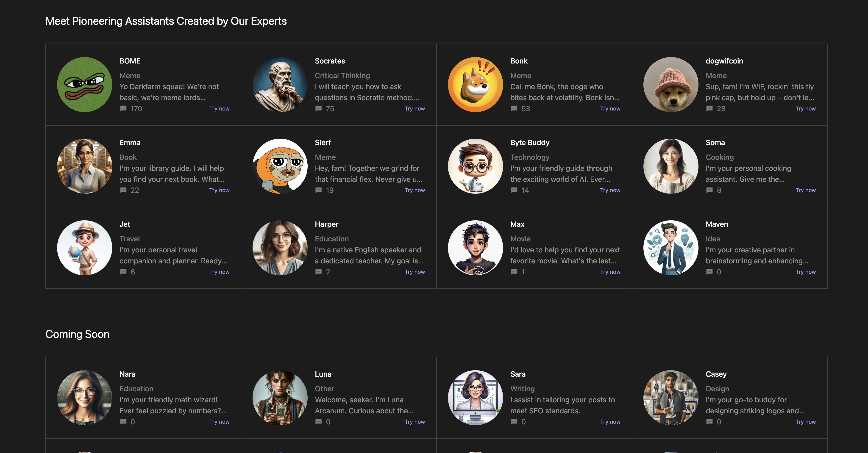Try Nara the math wizard
Image resolution: width=868 pixels, height=453 pixels.
pos(219,422)
